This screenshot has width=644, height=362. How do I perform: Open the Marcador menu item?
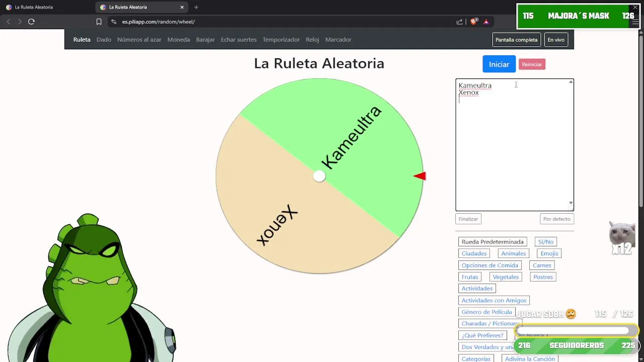[338, 40]
